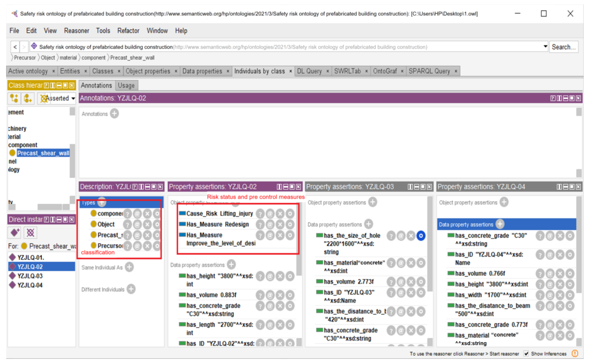Toggle the Show Inferences checkbox
The width and height of the screenshot is (590, 364).
pyautogui.click(x=526, y=353)
